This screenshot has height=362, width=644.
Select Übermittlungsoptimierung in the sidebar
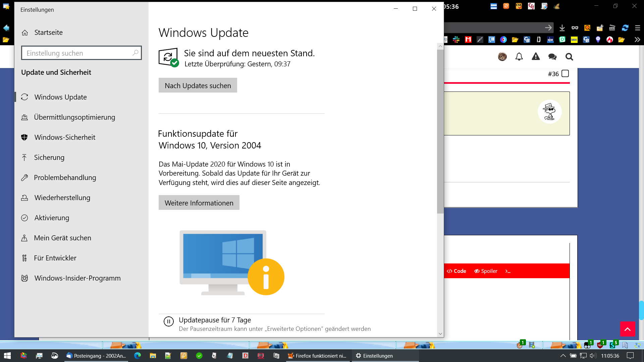click(x=74, y=117)
